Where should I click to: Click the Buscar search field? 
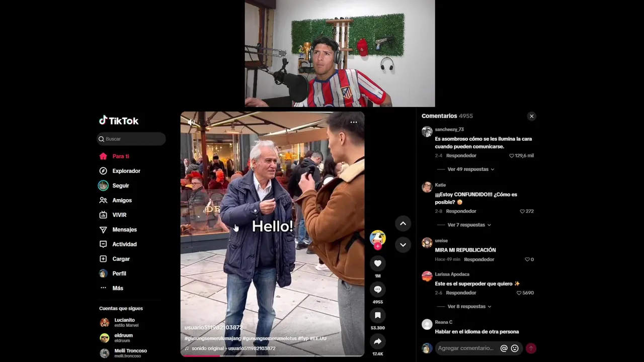coord(131,139)
